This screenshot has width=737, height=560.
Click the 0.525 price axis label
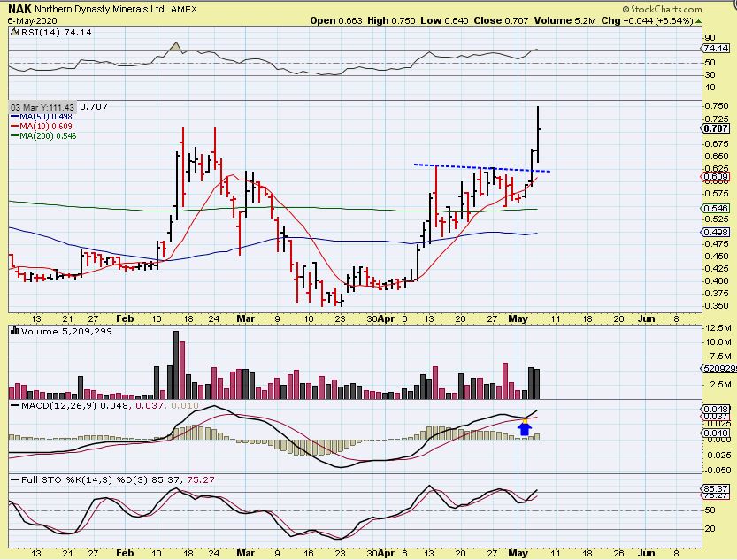[x=717, y=219]
